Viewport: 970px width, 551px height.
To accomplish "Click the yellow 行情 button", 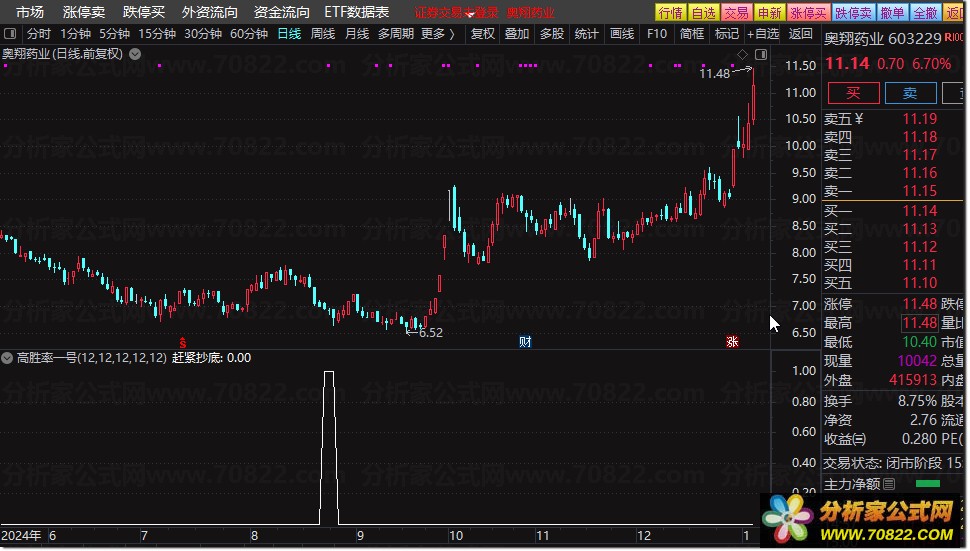I will [x=671, y=12].
